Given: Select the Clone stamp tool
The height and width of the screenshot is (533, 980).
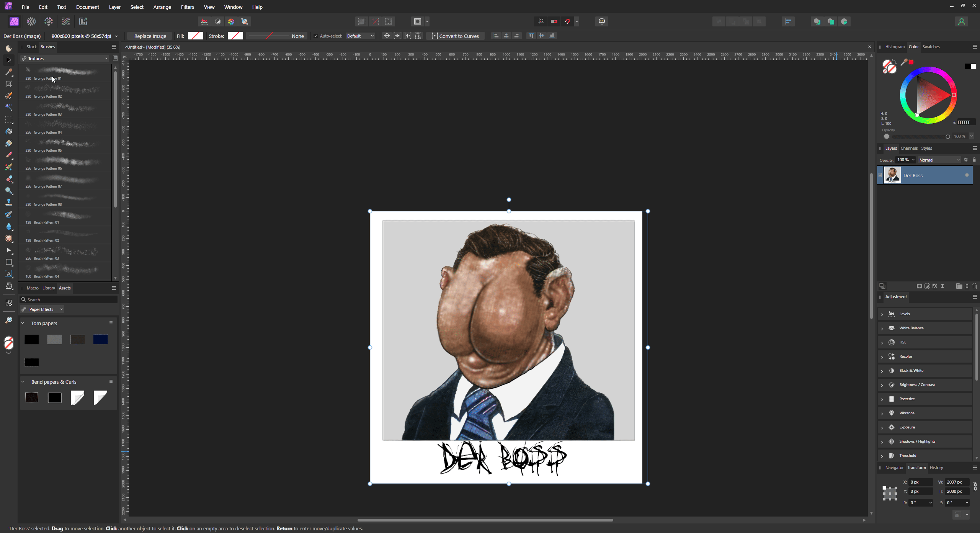Looking at the screenshot, I should click(x=8, y=203).
